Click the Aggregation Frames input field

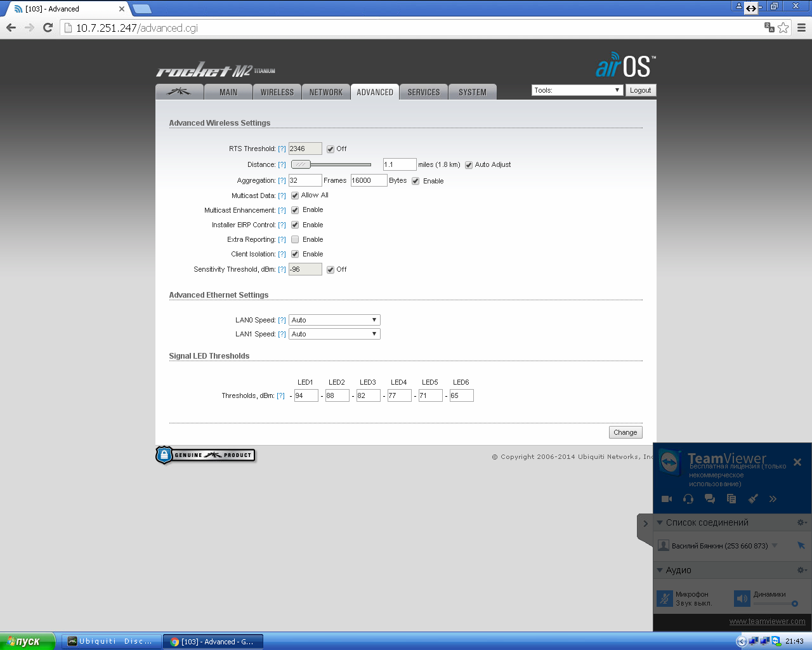click(305, 180)
